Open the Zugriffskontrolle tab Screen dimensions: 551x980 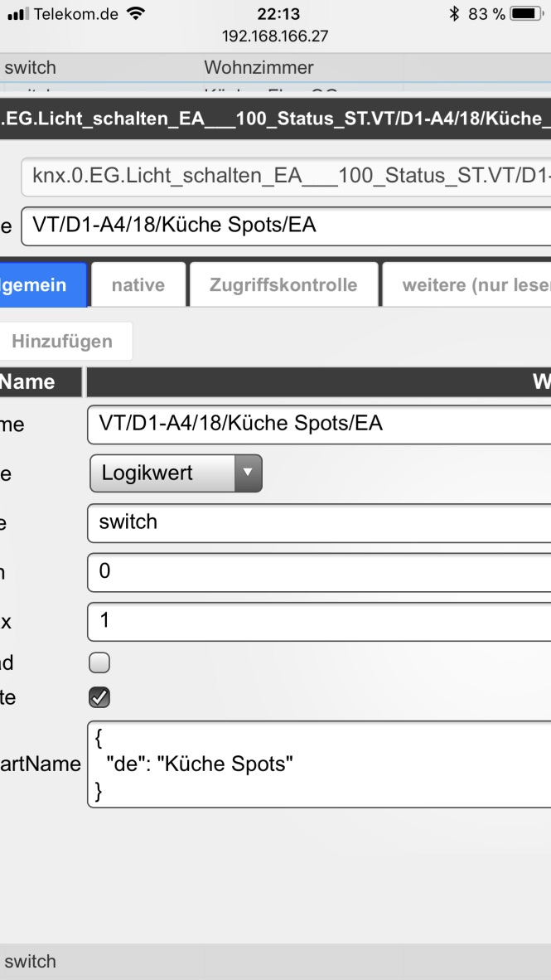pos(283,285)
